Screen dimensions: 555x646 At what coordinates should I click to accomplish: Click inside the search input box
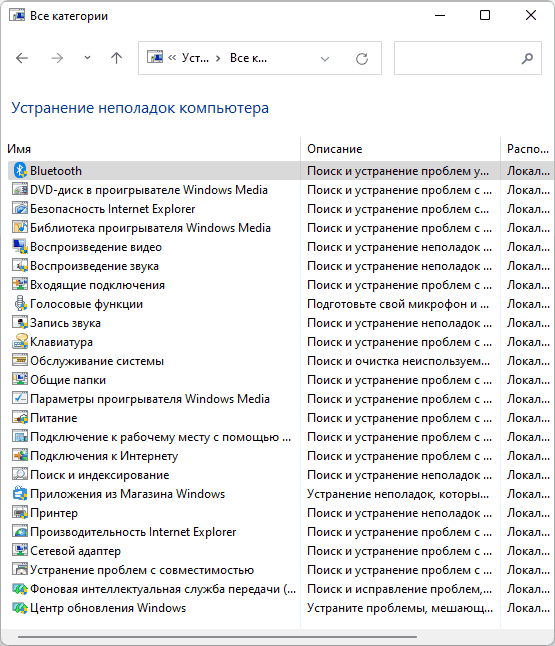457,58
